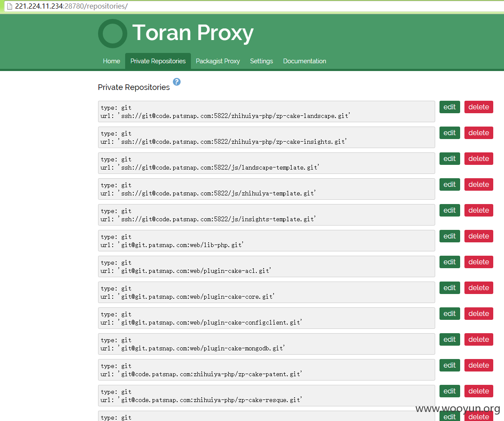Select the js/landscape-template.git url text
Viewport: 504px width, 421px height.
(x=210, y=167)
